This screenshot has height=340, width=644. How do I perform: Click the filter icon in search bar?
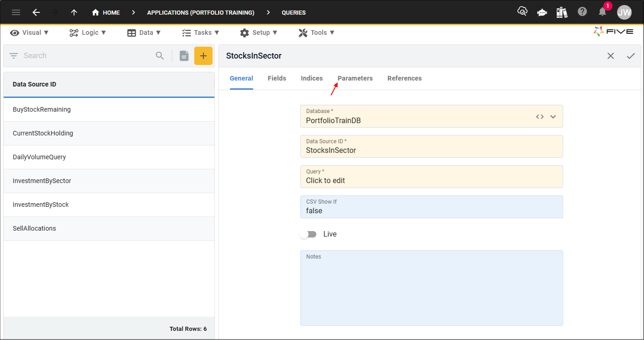click(14, 56)
